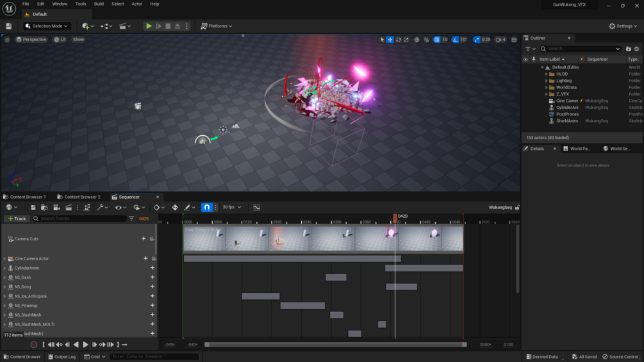Open the cinematics clapperboard menu

[125, 26]
